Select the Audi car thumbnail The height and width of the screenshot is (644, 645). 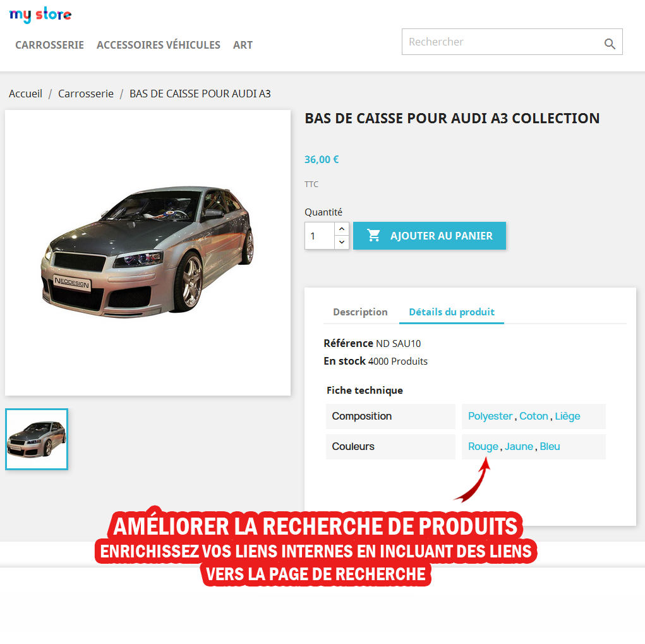37,439
